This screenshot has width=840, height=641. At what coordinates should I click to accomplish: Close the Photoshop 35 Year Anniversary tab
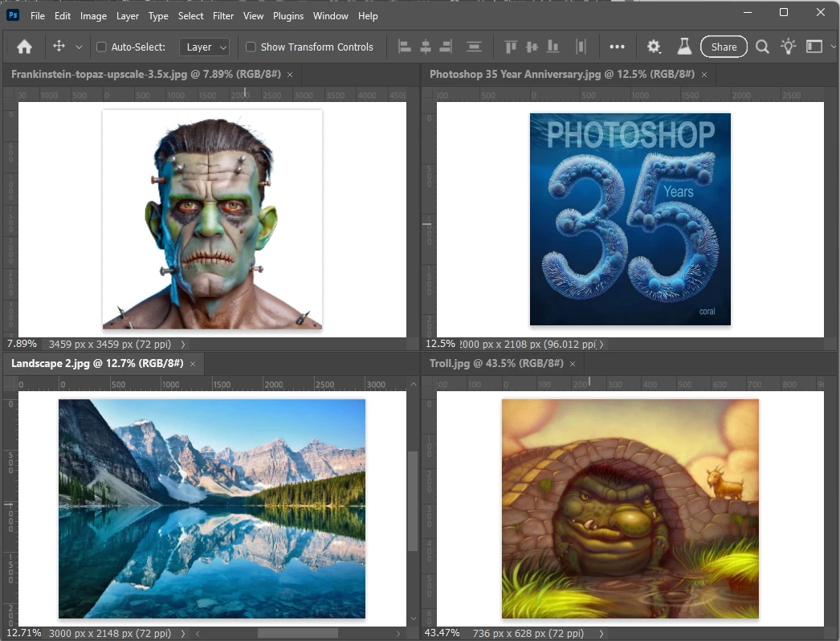pos(704,75)
